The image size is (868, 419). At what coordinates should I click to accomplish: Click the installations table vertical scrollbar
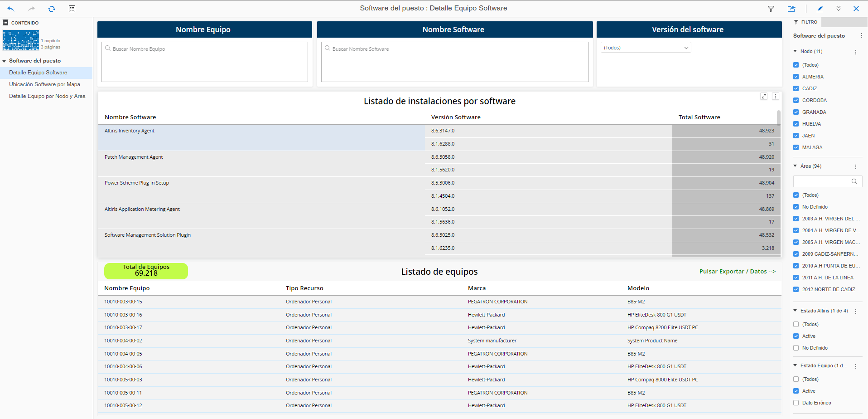(x=779, y=118)
